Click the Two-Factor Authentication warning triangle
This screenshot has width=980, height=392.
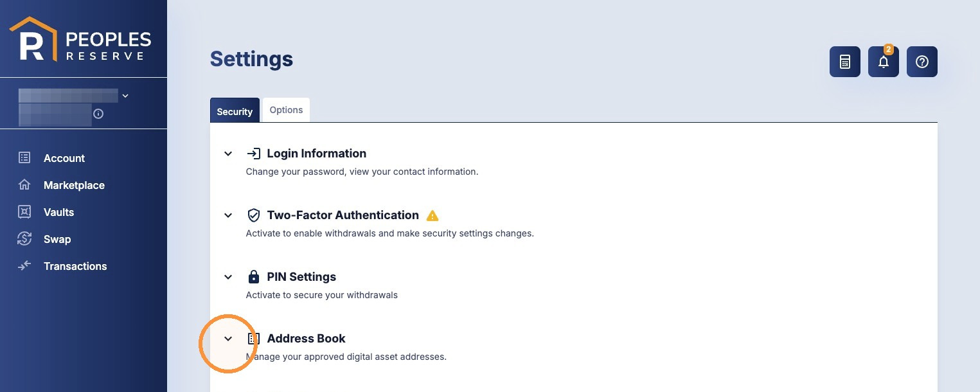432,215
